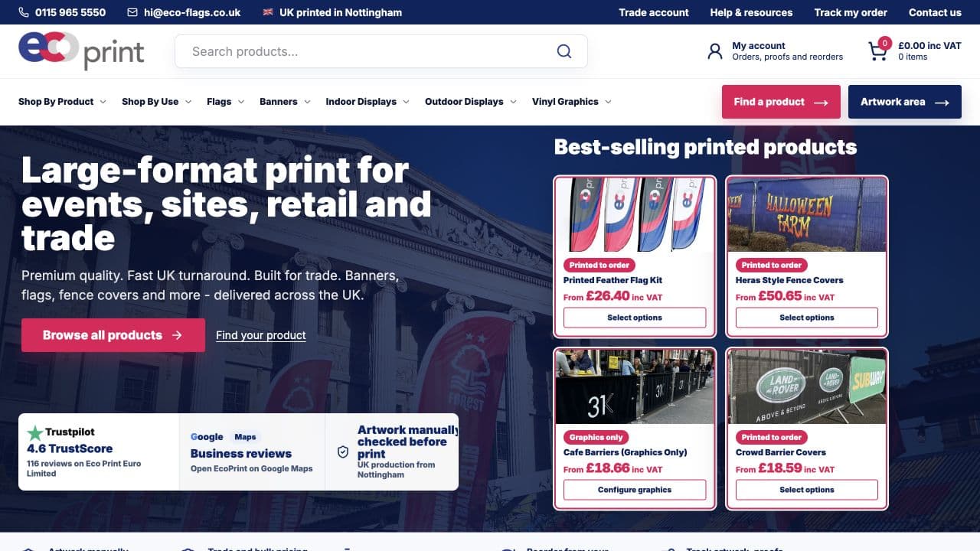Click the hi@eco-flags.co.uk email address

pyautogui.click(x=192, y=12)
